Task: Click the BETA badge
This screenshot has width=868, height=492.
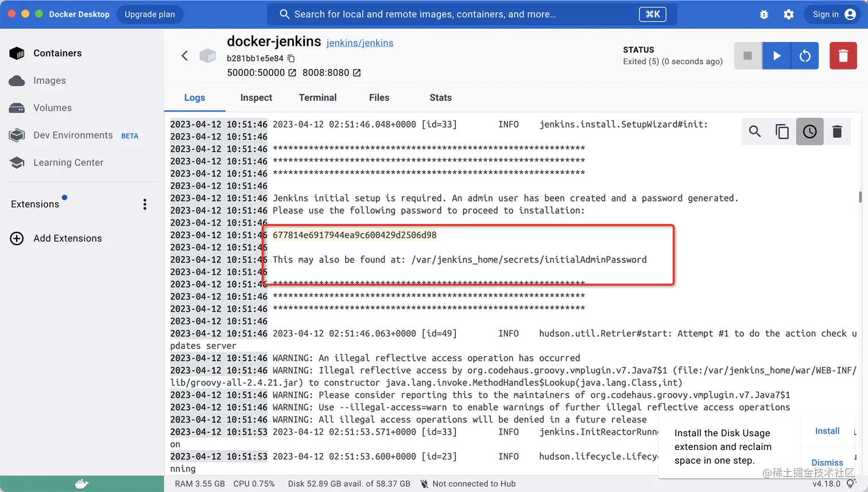Action: click(x=130, y=136)
